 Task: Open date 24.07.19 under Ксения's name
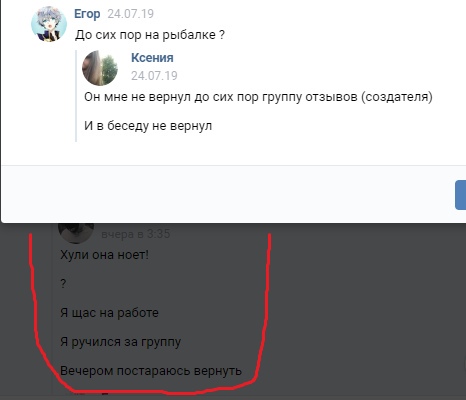click(x=154, y=76)
